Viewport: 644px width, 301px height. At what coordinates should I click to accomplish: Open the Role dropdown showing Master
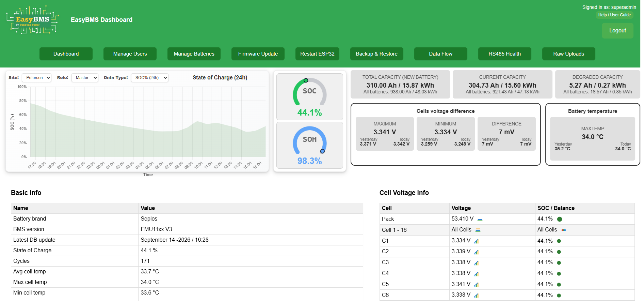(x=85, y=78)
